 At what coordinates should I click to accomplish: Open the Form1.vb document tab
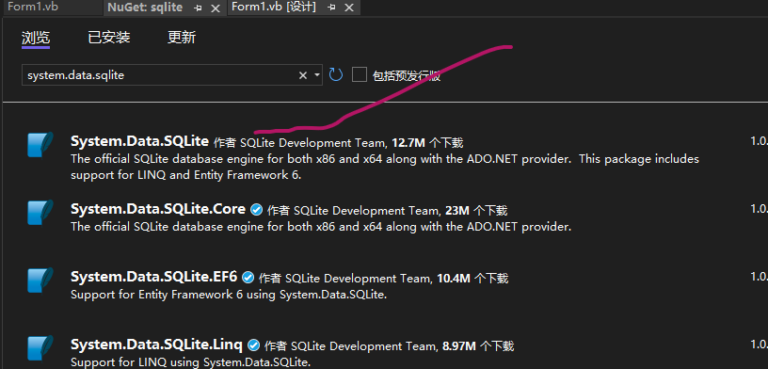pyautogui.click(x=33, y=7)
